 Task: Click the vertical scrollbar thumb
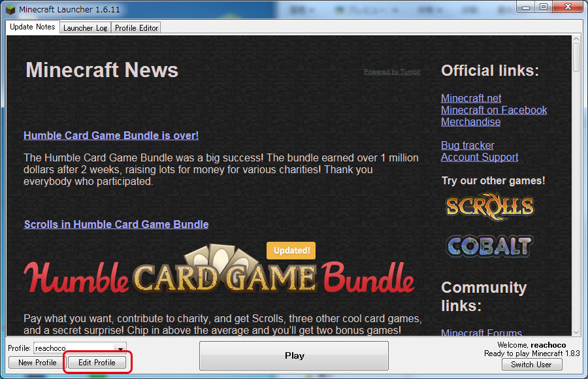(576, 58)
